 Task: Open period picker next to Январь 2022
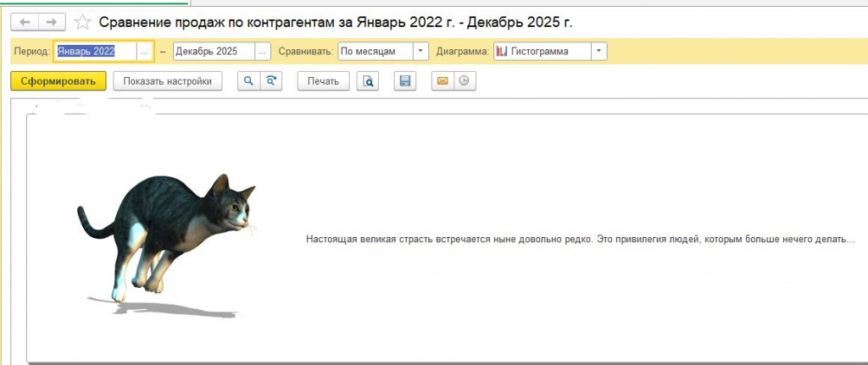coord(144,51)
